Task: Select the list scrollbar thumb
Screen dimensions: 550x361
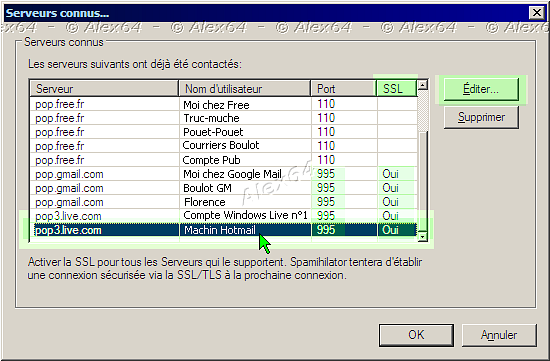Action: (x=423, y=181)
